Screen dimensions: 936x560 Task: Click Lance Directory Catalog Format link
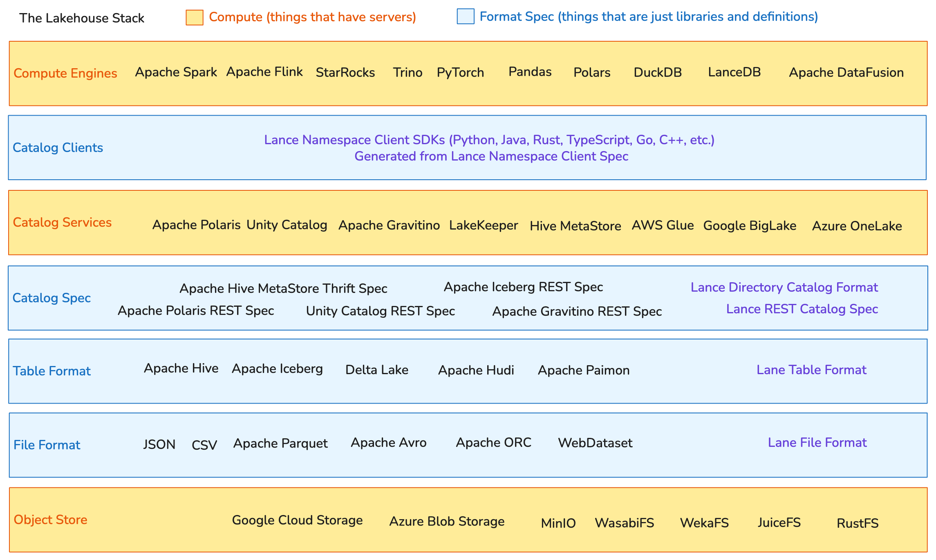[x=784, y=288]
